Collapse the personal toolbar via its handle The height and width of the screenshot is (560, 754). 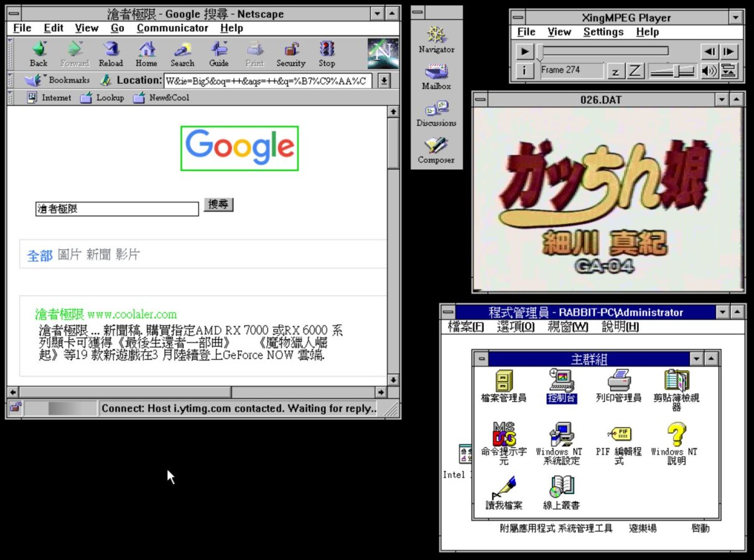point(10,98)
